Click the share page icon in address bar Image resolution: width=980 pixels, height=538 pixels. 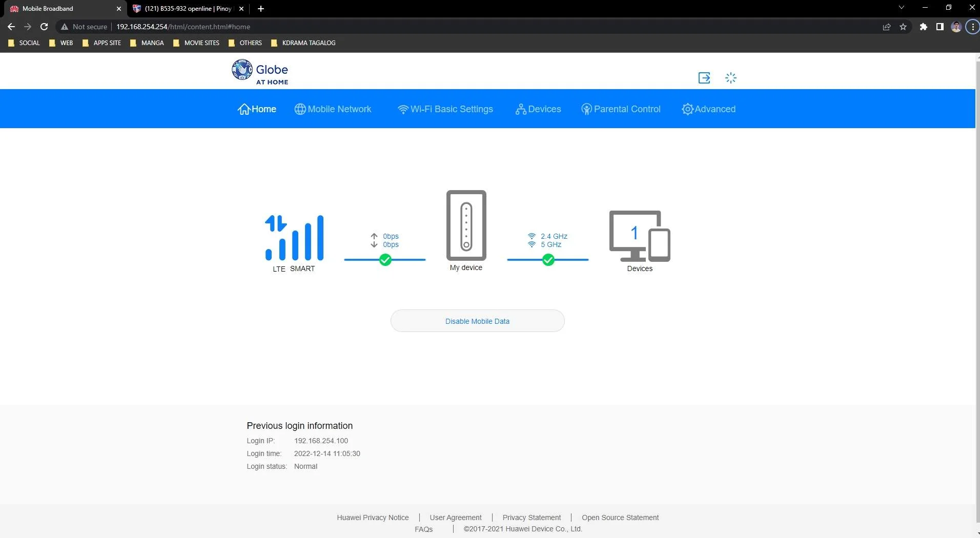coord(887,27)
